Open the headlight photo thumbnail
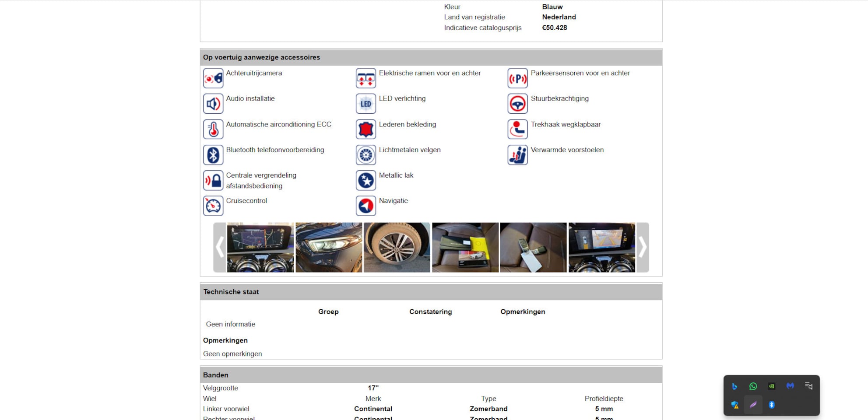The height and width of the screenshot is (420, 868). coord(329,248)
